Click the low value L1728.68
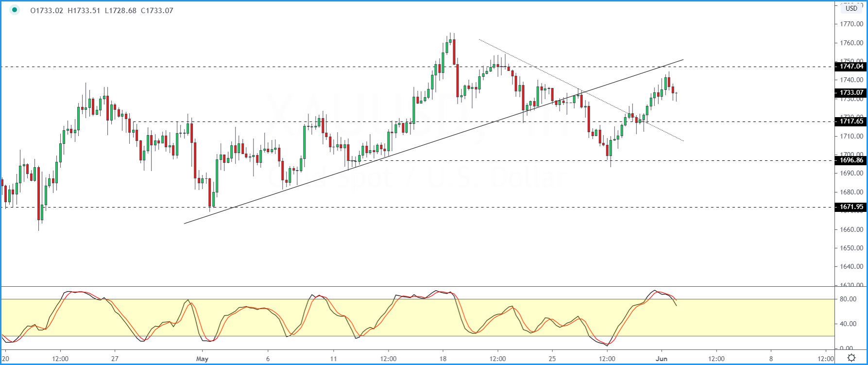The height and width of the screenshot is (365, 868). [x=121, y=10]
